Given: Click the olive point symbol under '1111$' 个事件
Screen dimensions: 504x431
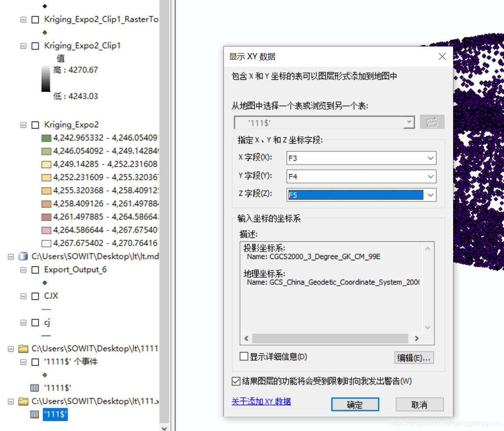Looking at the screenshot, I should tap(45, 375).
